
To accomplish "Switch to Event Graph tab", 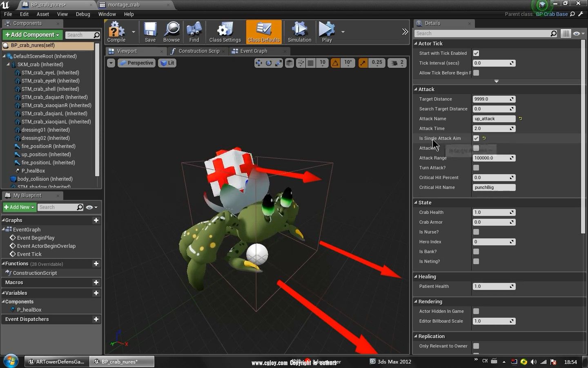I will click(x=254, y=51).
